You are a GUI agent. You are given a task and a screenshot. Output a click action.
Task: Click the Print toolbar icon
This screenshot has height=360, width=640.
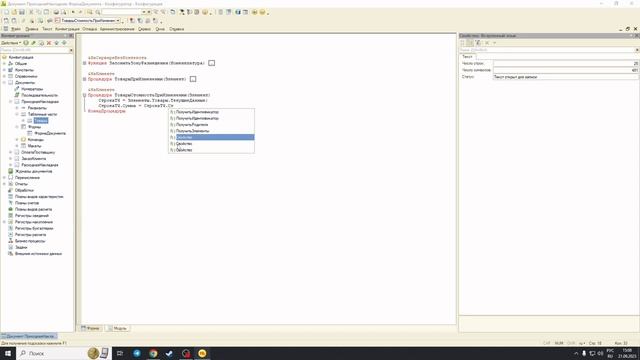coord(56,12)
